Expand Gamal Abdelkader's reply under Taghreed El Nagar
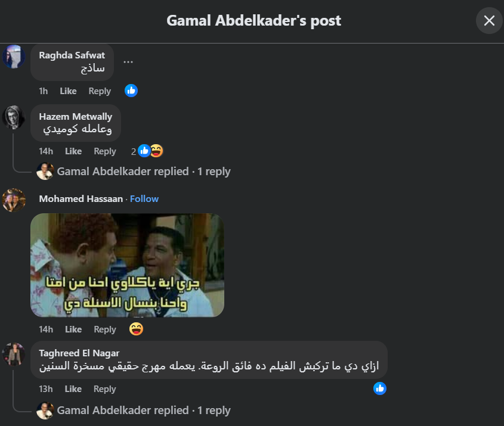Screen dimensions: 504x426 pos(143,411)
